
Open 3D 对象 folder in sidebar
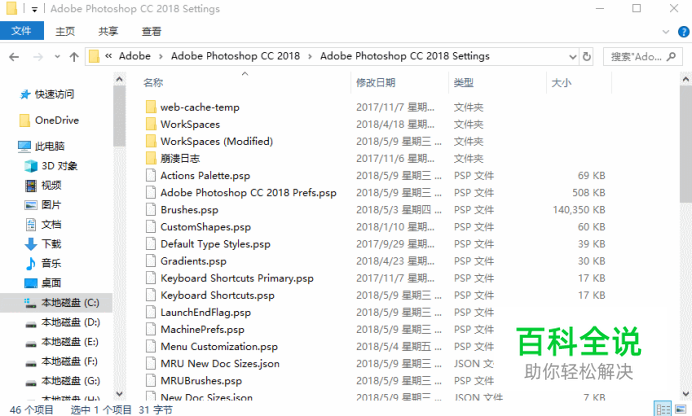59,166
